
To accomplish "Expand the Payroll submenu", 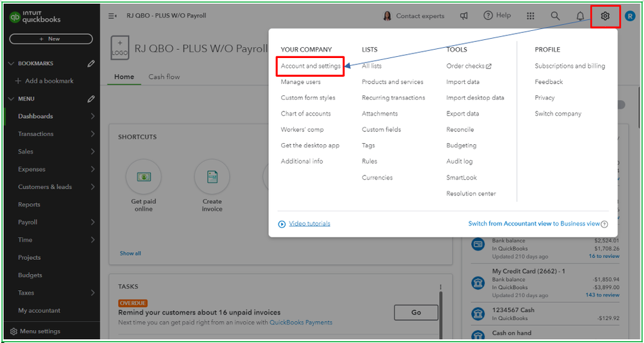I will (92, 222).
